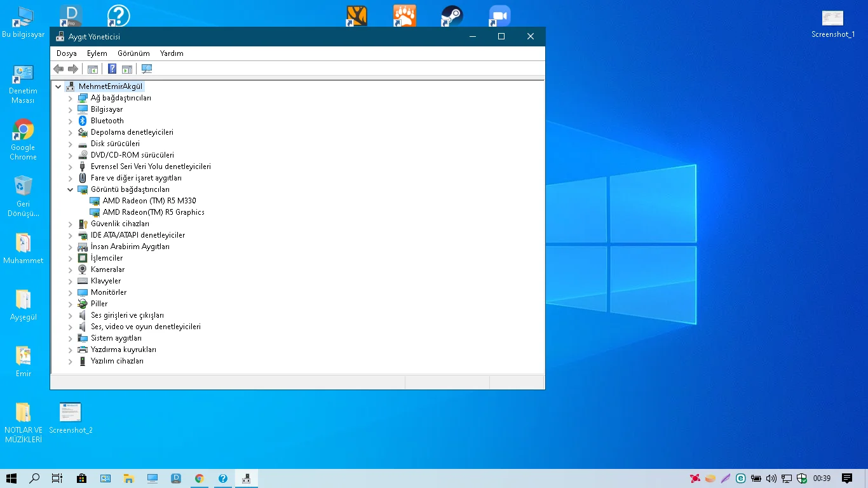
Task: Expand the Klavyeler category
Action: [71, 281]
